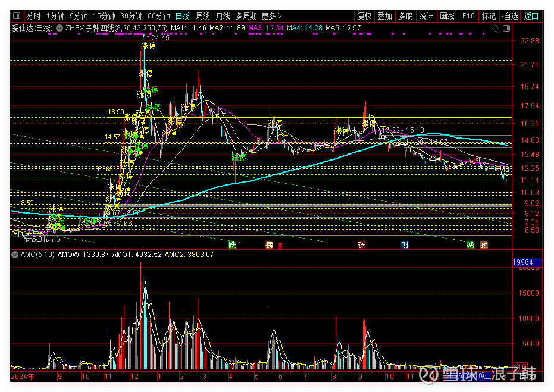Click the orange 榜 event marker
The image size is (554, 392).
(x=269, y=244)
